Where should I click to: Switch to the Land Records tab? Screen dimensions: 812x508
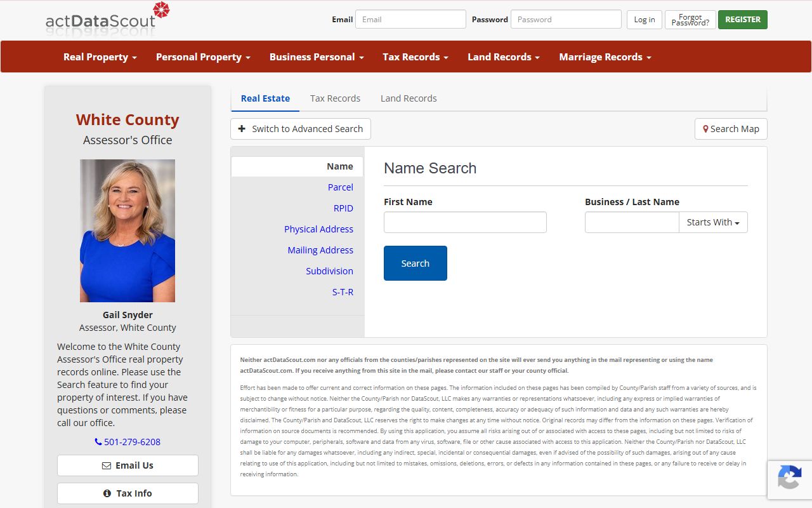coord(409,98)
